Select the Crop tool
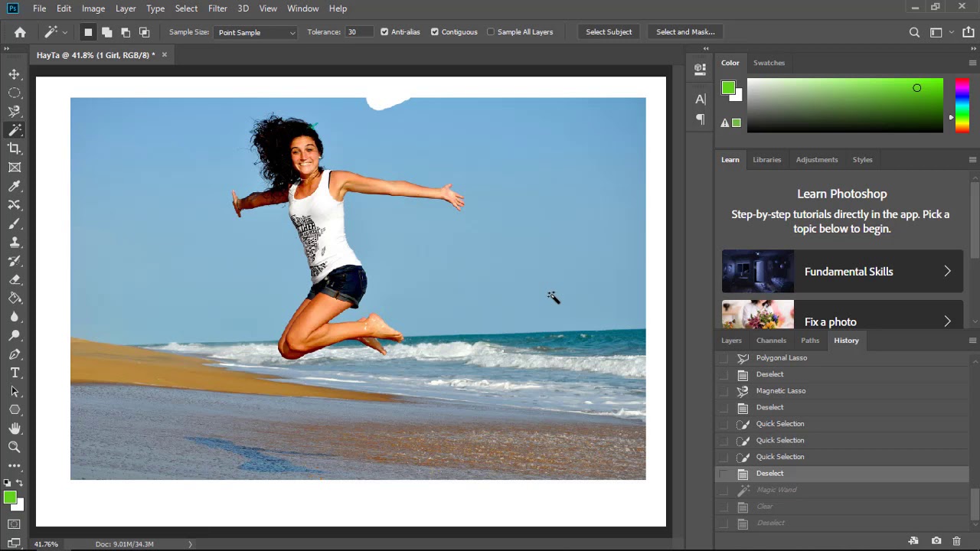Viewport: 980px width, 551px height. click(15, 148)
